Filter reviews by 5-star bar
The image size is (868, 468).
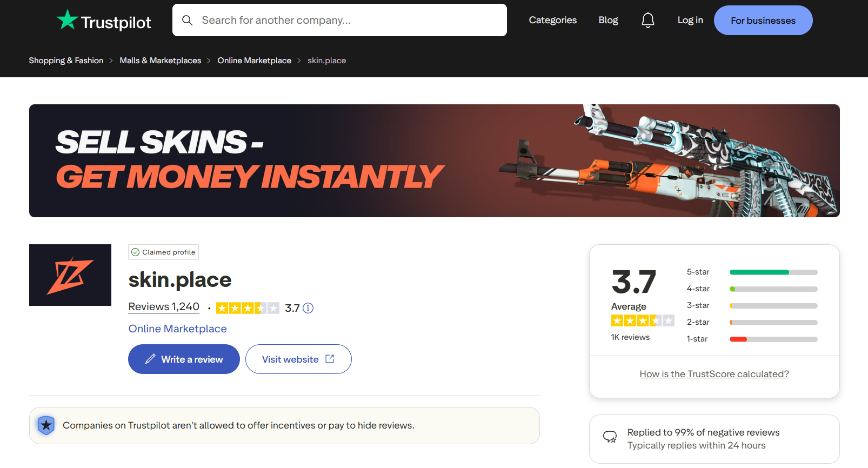(x=773, y=272)
